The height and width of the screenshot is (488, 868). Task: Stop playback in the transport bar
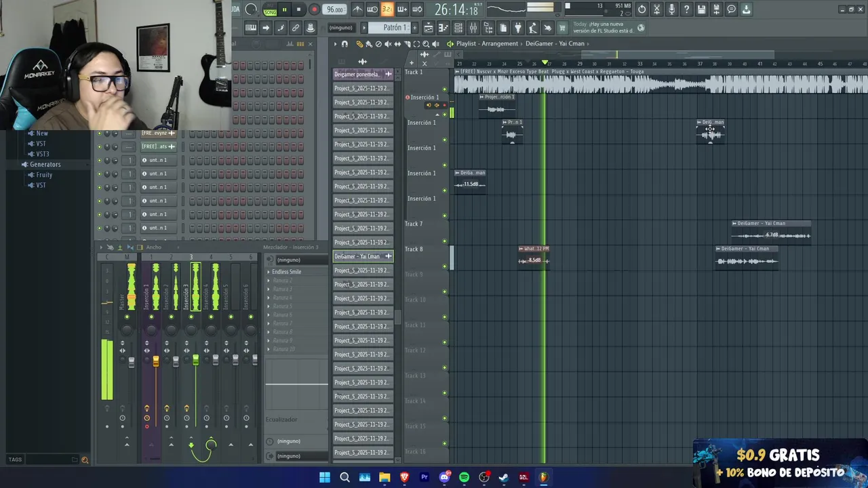point(298,9)
